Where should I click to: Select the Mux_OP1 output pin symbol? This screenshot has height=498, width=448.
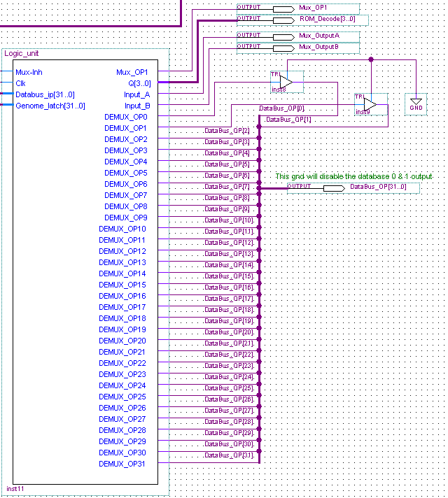[283, 8]
